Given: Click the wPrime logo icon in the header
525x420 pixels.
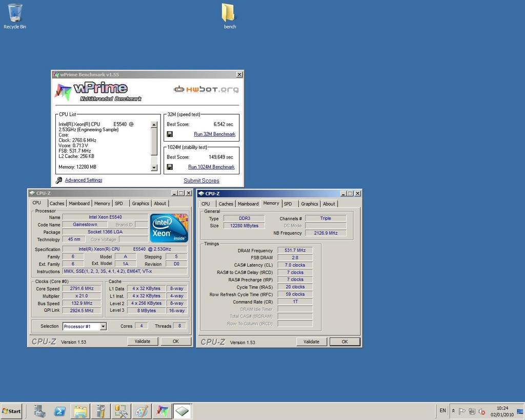Looking at the screenshot, I should pyautogui.click(x=63, y=91).
